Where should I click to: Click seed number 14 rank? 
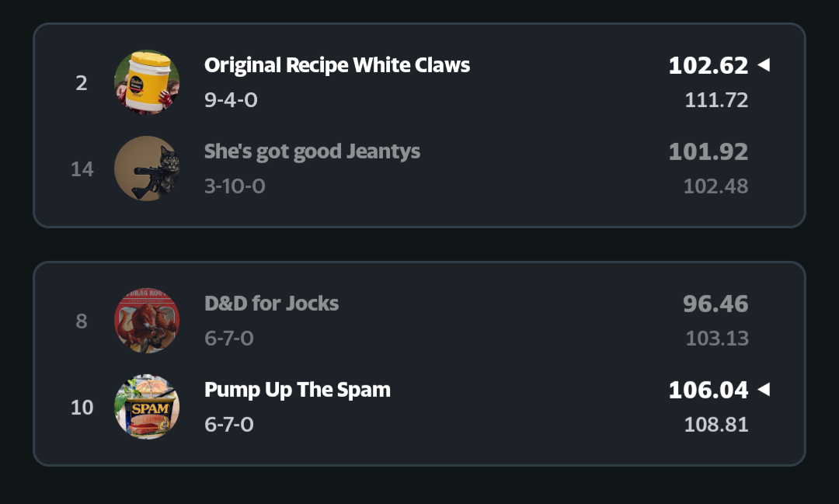pos(82,169)
